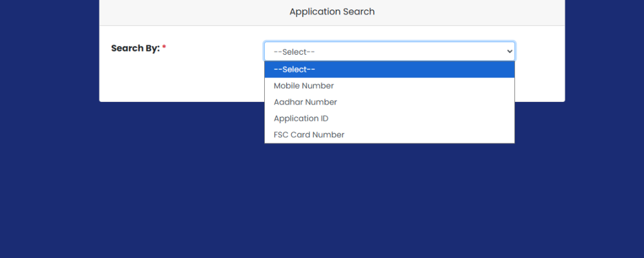This screenshot has height=258, width=644.
Task: Click the chevron arrow on Search By dropdown
Action: 509,51
